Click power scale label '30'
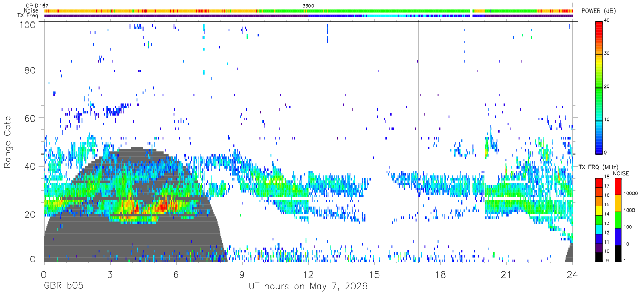Viewport: 644px width, 297px height. (607, 54)
